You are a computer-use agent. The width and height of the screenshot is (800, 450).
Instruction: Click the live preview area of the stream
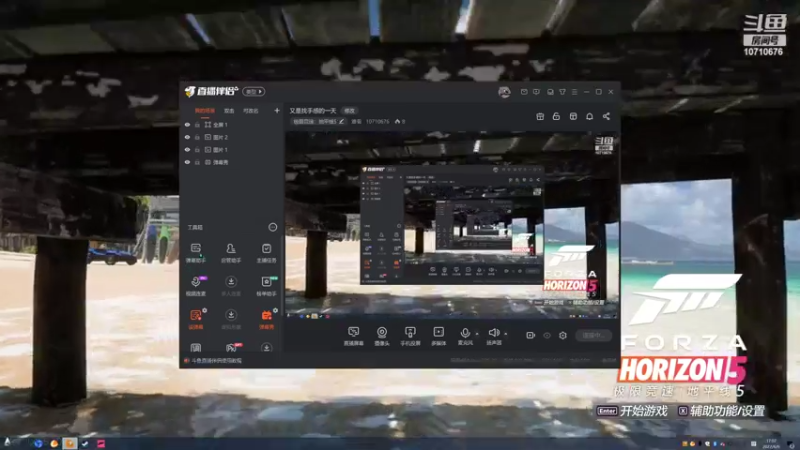click(452, 225)
